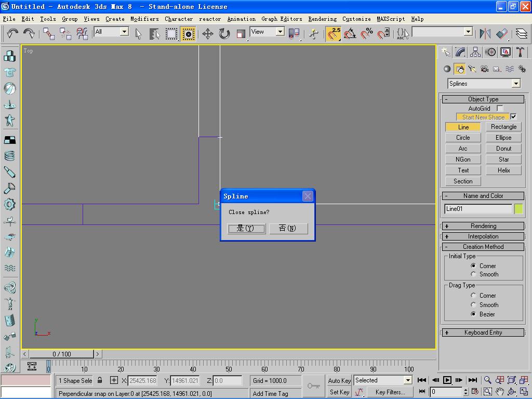Expand the Keyboard Entry rollout
Screen dimensions: 532x399
pyautogui.click(x=483, y=332)
